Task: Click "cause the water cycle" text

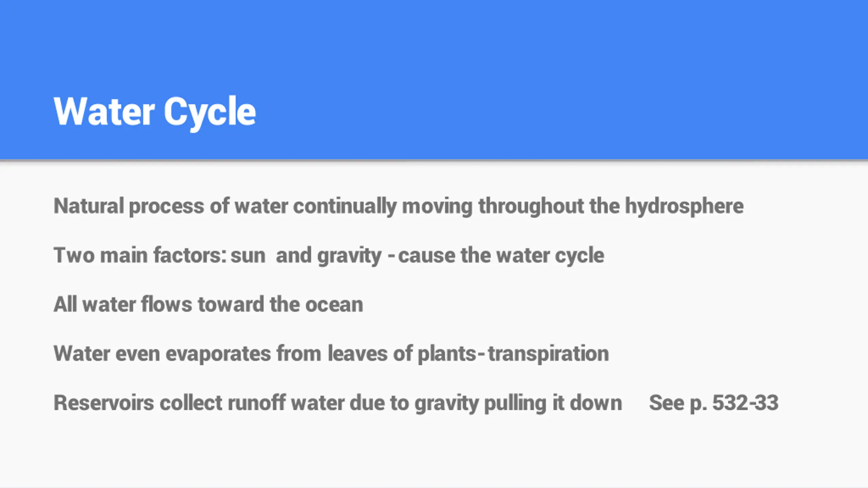Action: 501,255
